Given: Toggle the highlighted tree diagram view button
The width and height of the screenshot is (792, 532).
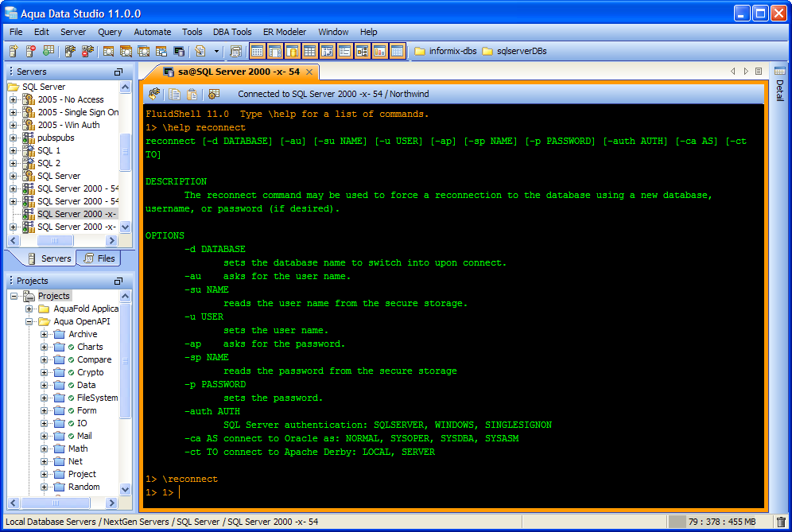Looking at the screenshot, I should pos(362,51).
